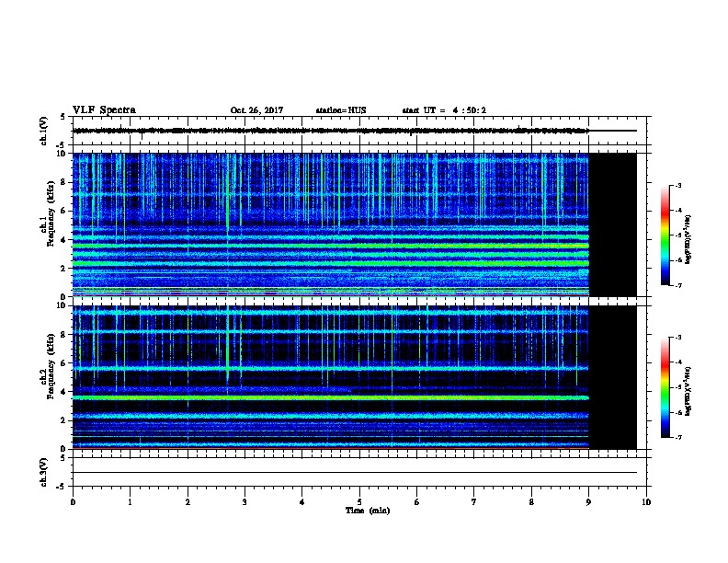Click the ch.1(V) axis "5" tick label

click(x=63, y=117)
